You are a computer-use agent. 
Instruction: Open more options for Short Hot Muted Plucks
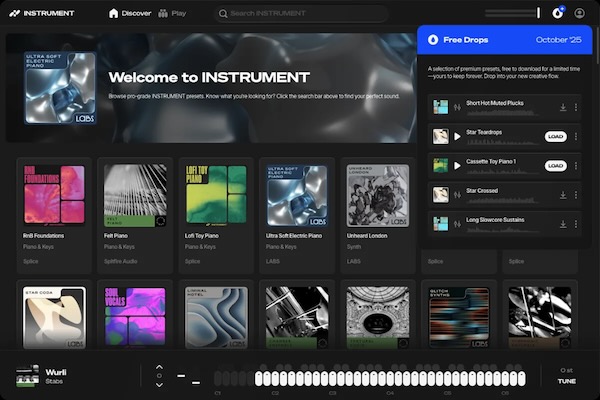click(576, 107)
